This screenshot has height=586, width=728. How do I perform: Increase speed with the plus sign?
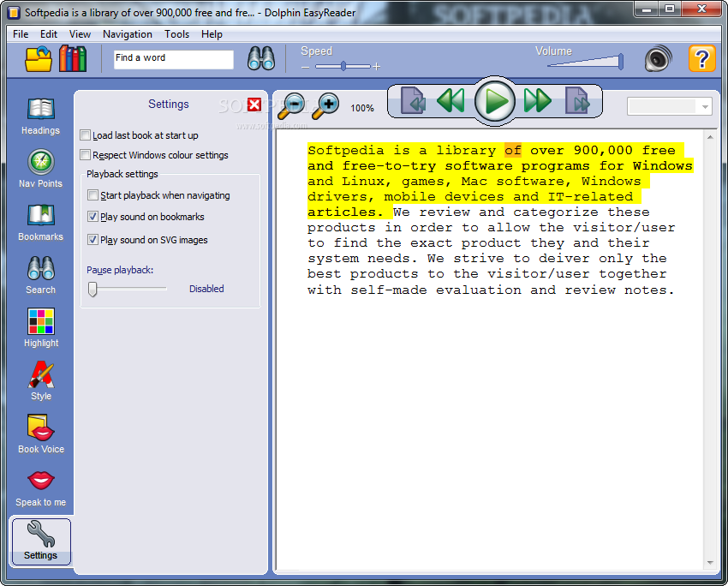[x=377, y=67]
